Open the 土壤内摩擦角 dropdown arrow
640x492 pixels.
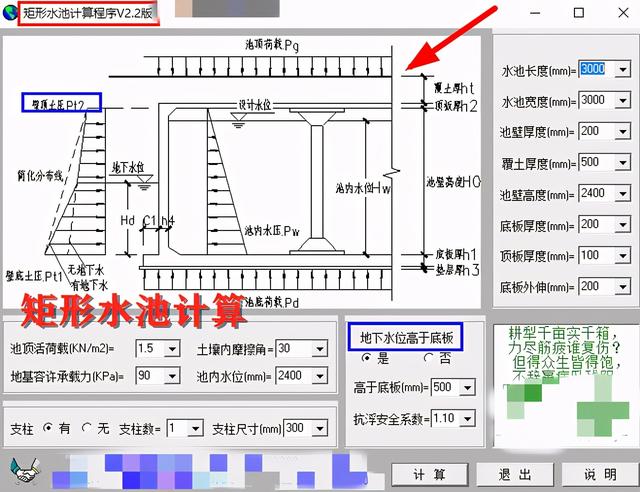[320, 349]
